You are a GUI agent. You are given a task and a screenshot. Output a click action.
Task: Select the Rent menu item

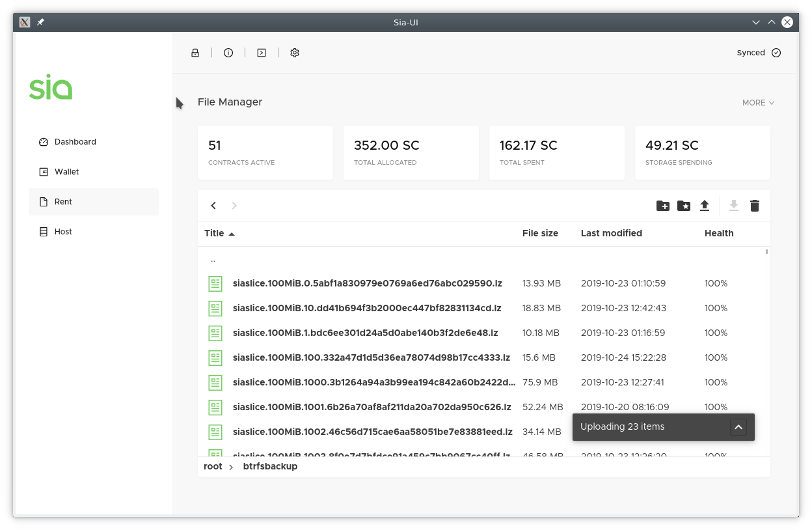tap(94, 202)
